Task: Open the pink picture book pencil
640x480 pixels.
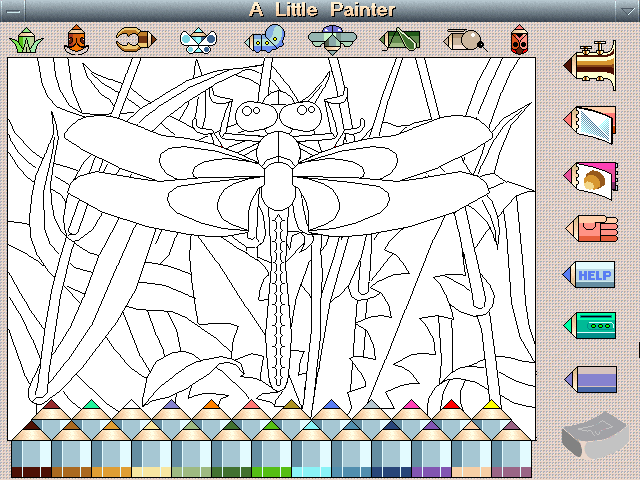Action: [x=591, y=180]
